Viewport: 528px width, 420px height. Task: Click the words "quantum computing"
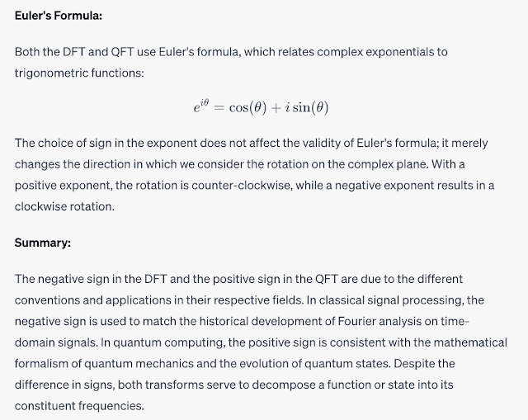pyautogui.click(x=169, y=342)
